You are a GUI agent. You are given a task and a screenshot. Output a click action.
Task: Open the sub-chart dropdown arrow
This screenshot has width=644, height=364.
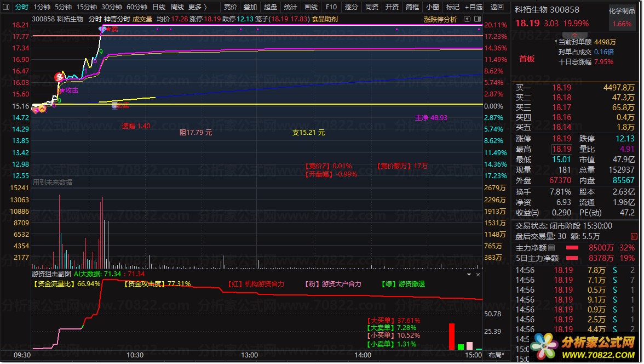pos(469,274)
